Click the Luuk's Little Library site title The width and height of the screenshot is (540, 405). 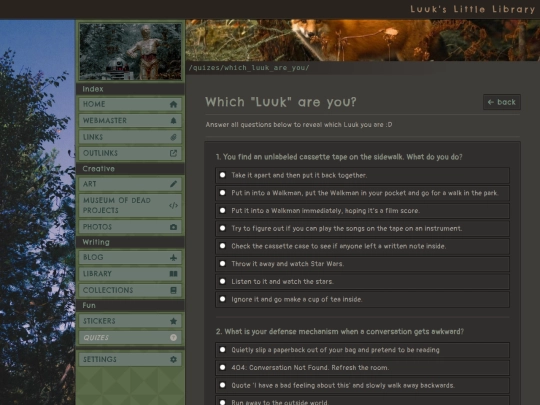coord(472,9)
